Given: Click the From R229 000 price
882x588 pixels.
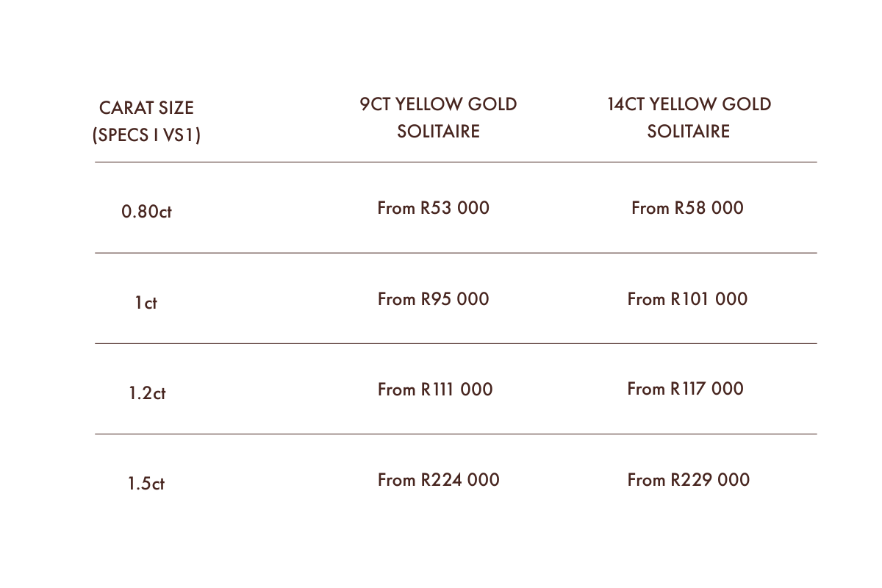Looking at the screenshot, I should point(689,480).
